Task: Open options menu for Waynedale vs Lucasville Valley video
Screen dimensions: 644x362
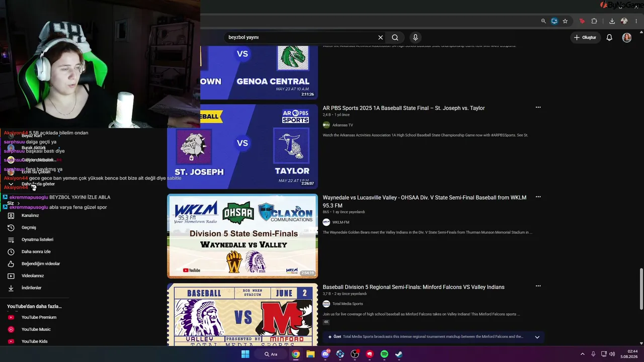Action: pyautogui.click(x=538, y=197)
